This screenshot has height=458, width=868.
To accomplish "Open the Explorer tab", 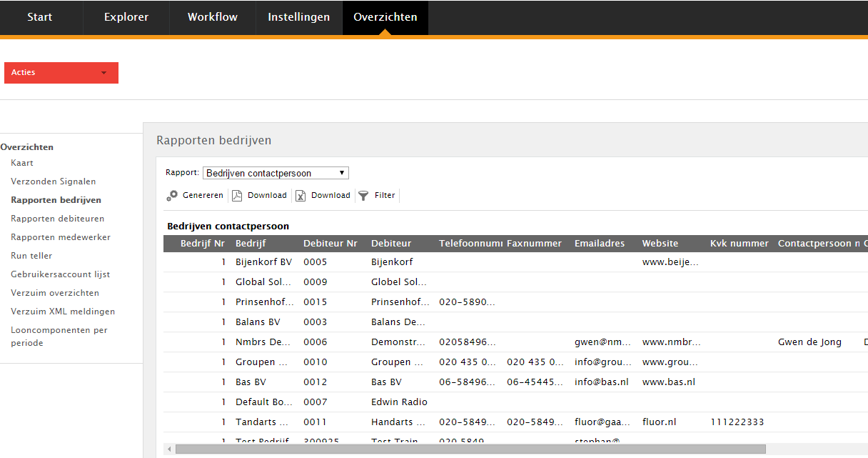I will point(126,17).
